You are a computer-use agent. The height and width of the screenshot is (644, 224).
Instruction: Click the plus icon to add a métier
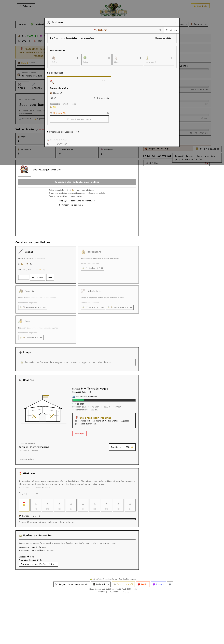pyautogui.click(x=160, y=30)
